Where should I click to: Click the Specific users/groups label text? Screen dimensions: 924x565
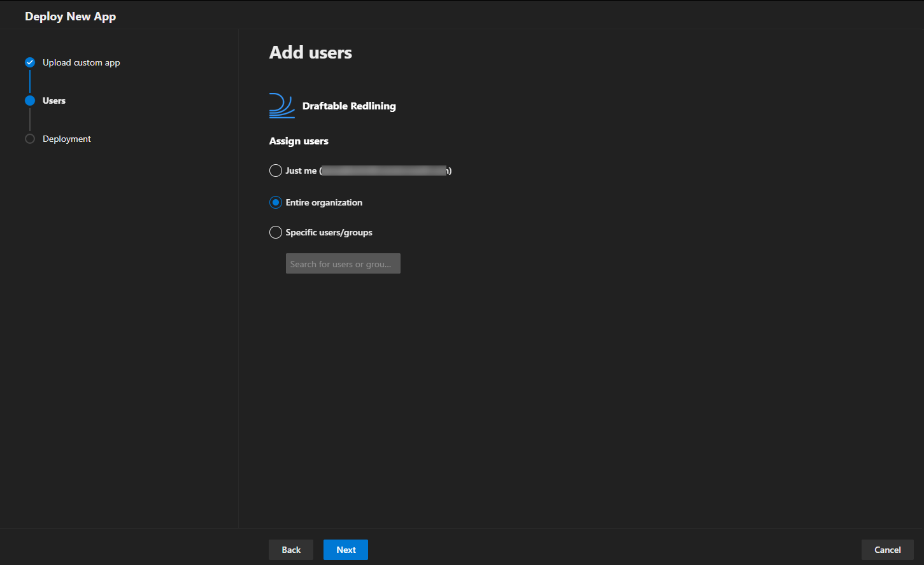[329, 232]
